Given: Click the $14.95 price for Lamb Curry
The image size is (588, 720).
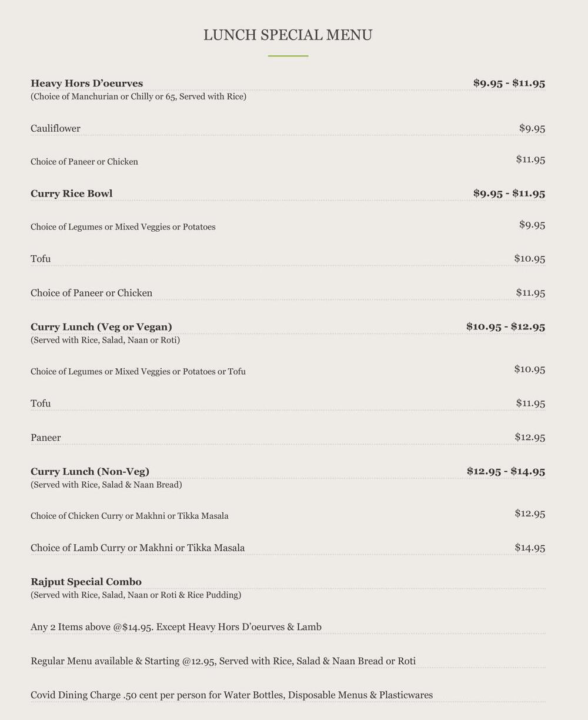Looking at the screenshot, I should point(530,548).
